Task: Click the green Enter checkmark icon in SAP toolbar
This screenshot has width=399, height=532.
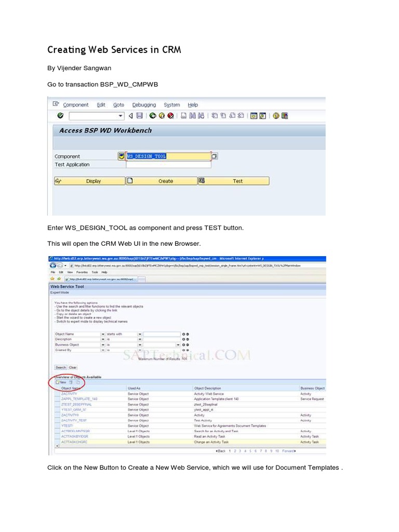Action: [x=60, y=116]
